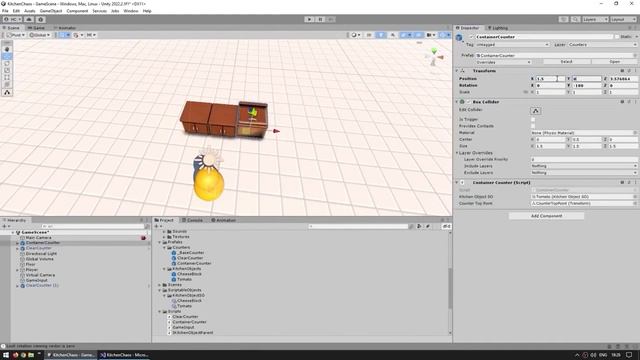Expand the Scenes folder in Project
This screenshot has height=360, width=640.
(x=160, y=284)
